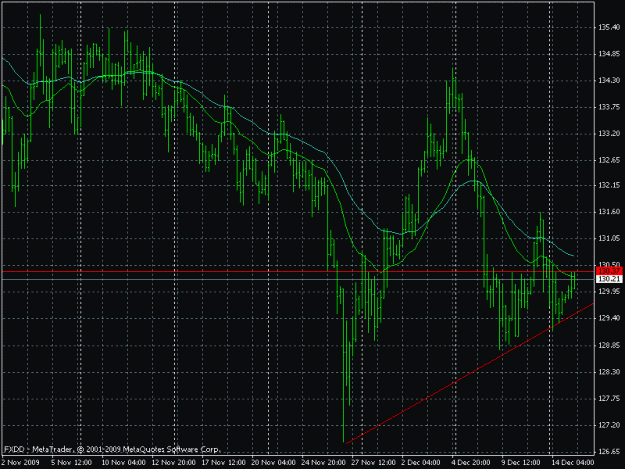
Task: Click the 135.40 price axis label
Action: pyautogui.click(x=609, y=28)
